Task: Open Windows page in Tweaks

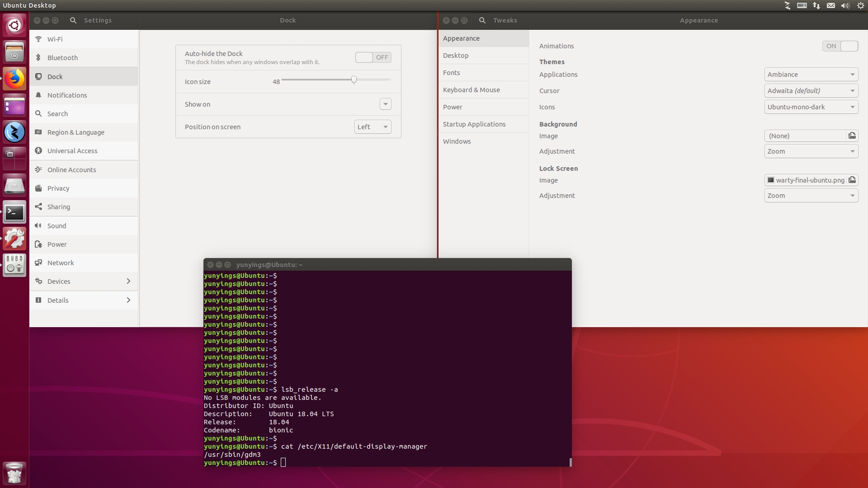Action: point(484,141)
